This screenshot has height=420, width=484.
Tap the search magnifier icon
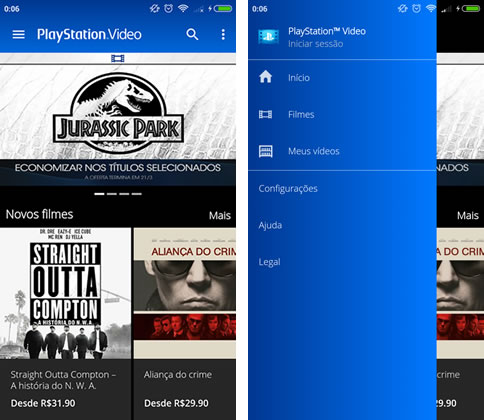pos(192,34)
